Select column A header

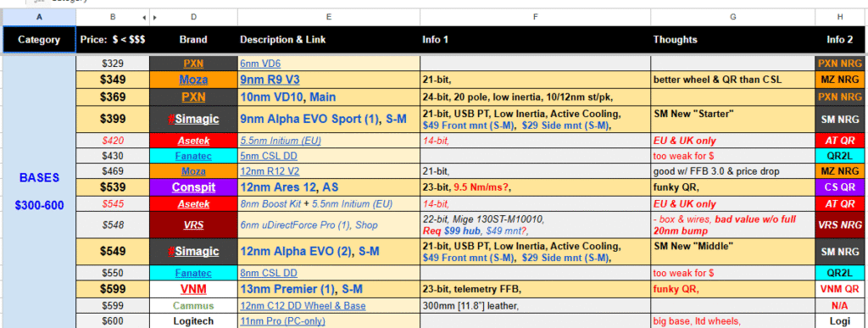[39, 17]
